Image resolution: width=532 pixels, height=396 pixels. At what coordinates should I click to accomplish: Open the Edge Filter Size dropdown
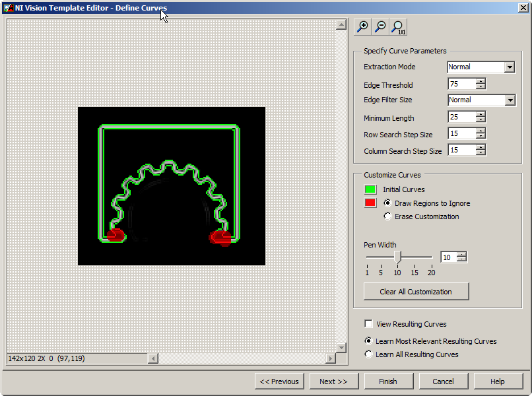[x=510, y=100]
